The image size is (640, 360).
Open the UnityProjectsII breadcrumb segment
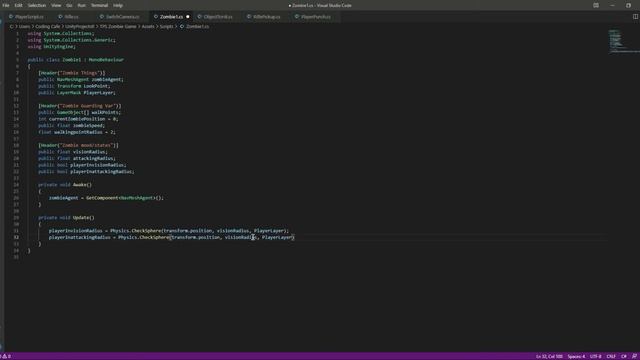[x=80, y=27]
